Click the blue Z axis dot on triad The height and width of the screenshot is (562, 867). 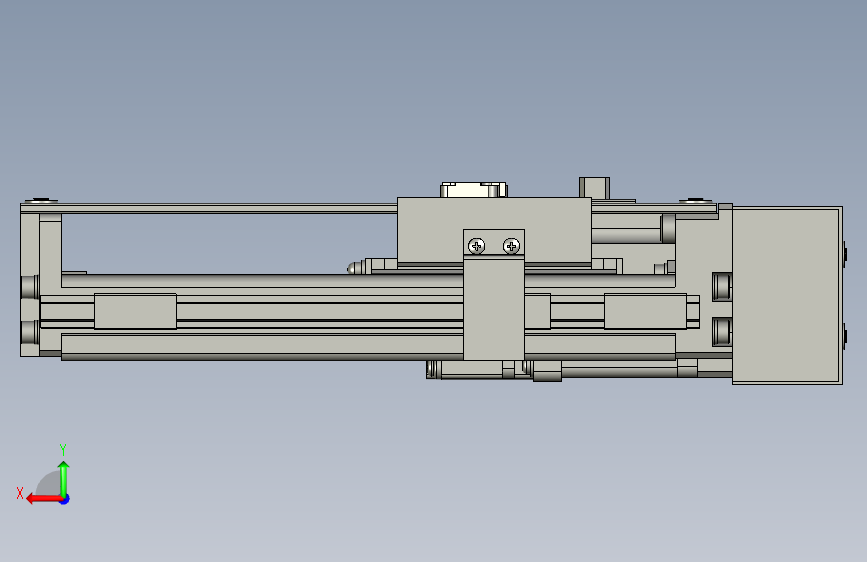[x=65, y=499]
